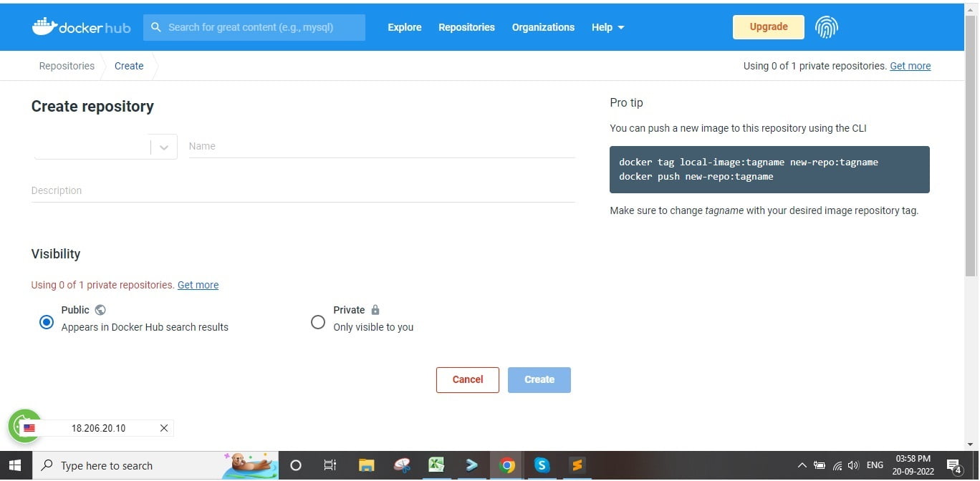Click the Pro tip heading
Image resolution: width=980 pixels, height=481 pixels.
click(626, 102)
